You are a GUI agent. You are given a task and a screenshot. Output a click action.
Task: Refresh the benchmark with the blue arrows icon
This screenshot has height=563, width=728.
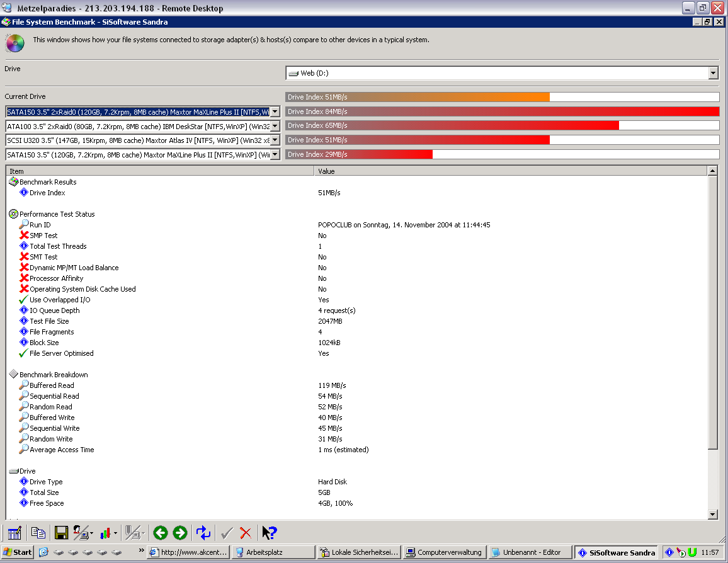203,533
